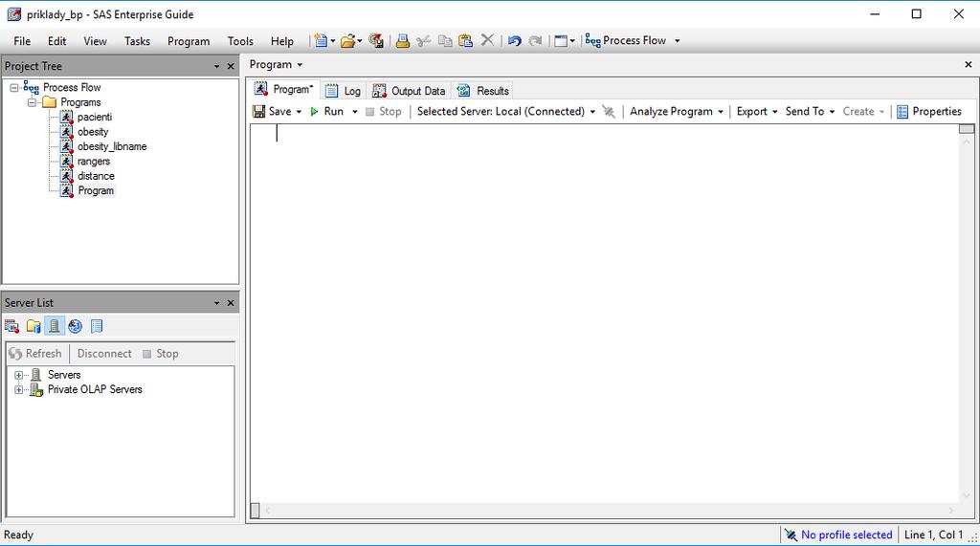Close the Server List pane
The height and width of the screenshot is (546, 980).
click(x=231, y=303)
